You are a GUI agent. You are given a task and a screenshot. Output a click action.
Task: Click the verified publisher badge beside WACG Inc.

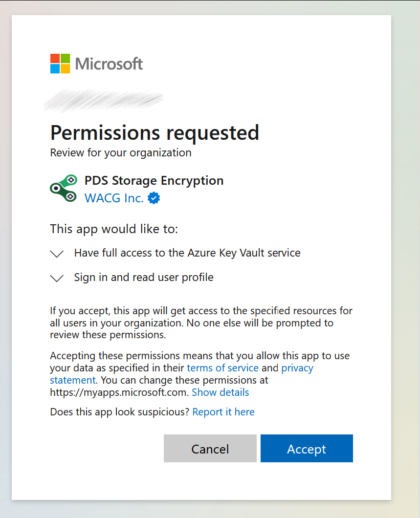pyautogui.click(x=154, y=198)
